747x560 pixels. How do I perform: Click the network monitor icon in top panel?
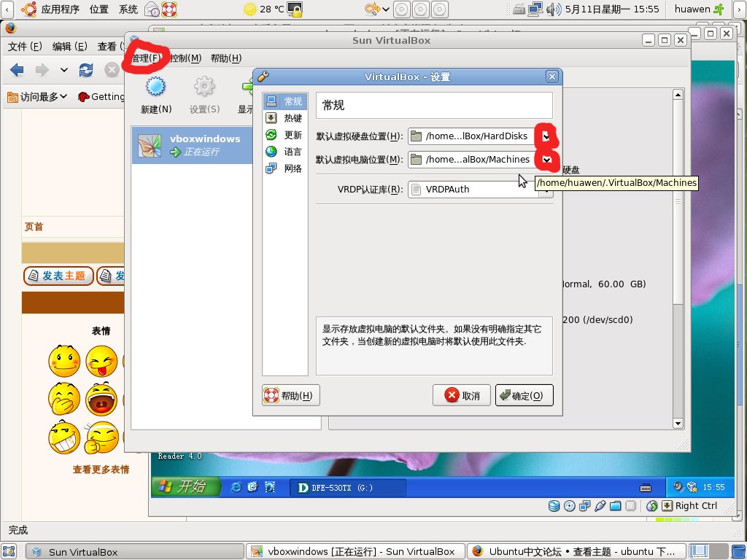535,9
